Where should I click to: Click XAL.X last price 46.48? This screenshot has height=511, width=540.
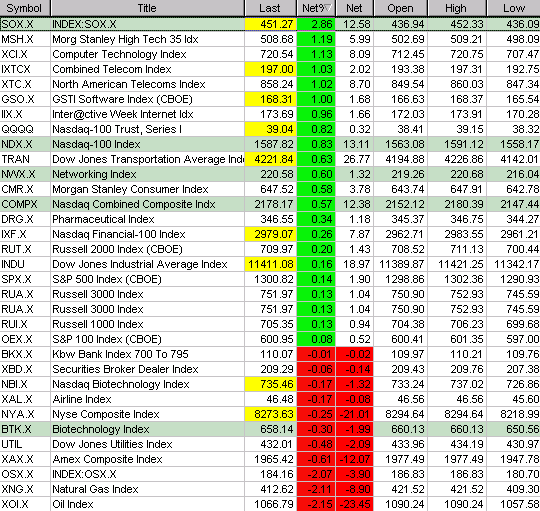tap(270, 399)
